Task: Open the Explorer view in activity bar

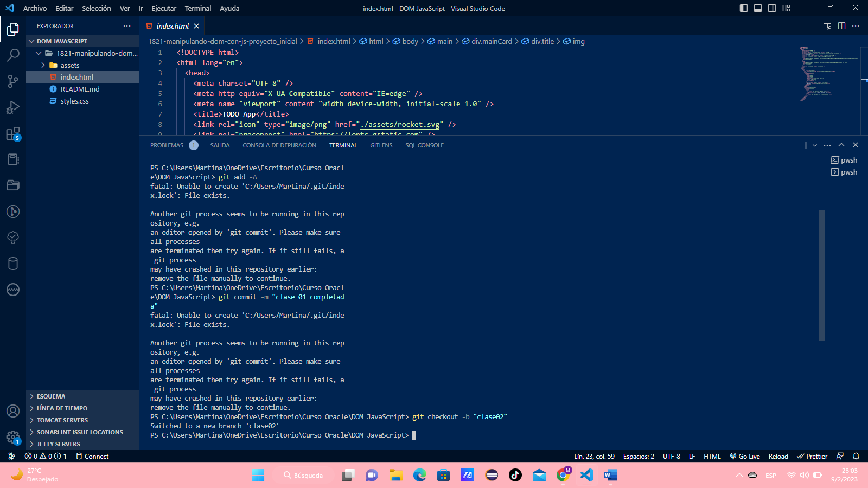Action: [x=13, y=29]
